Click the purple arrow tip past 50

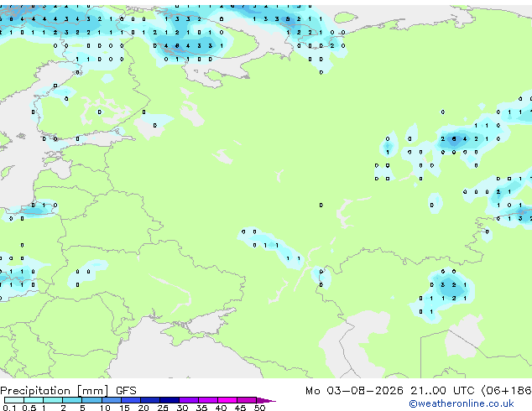[266, 400]
